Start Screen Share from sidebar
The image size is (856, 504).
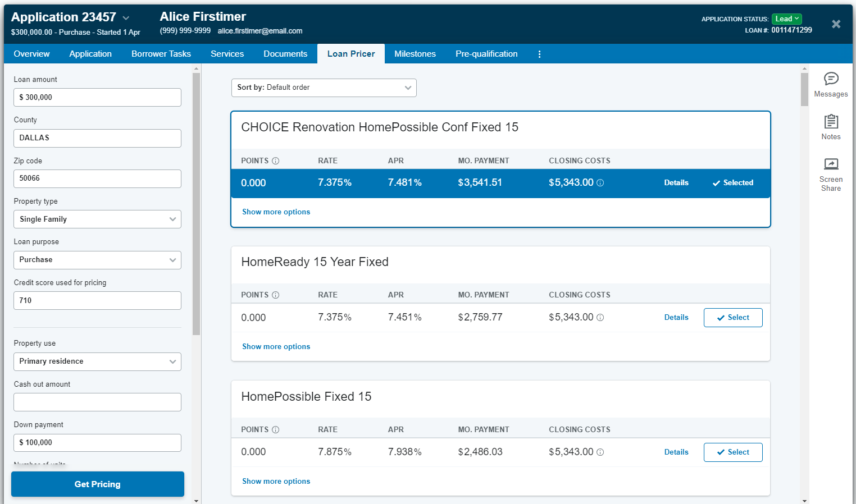[831, 164]
